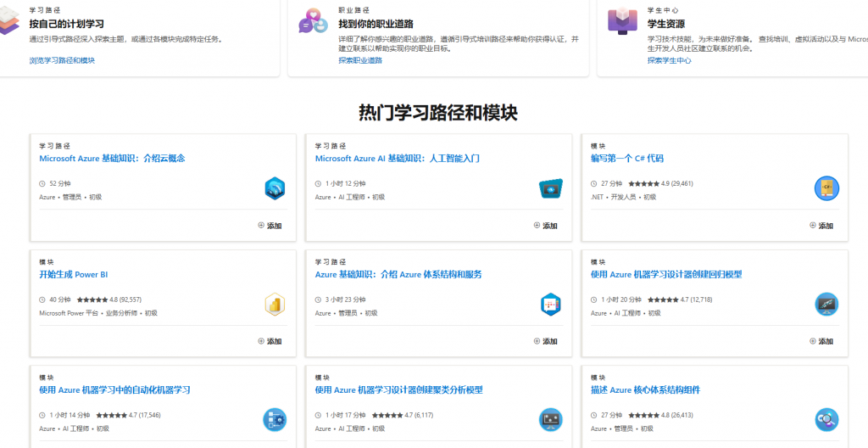Click the clustering model module badge icon
This screenshot has height=448, width=868.
[x=550, y=420]
